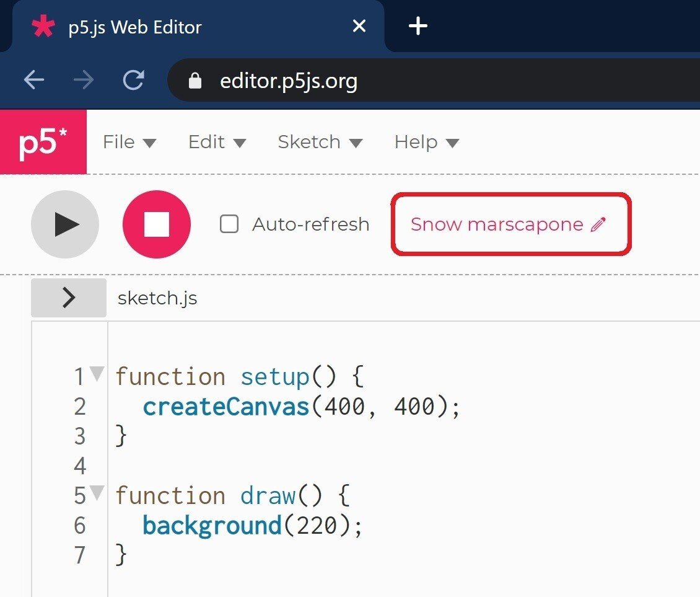Image resolution: width=700 pixels, height=597 pixels.
Task: Open the Sketch dropdown menu
Action: point(320,142)
